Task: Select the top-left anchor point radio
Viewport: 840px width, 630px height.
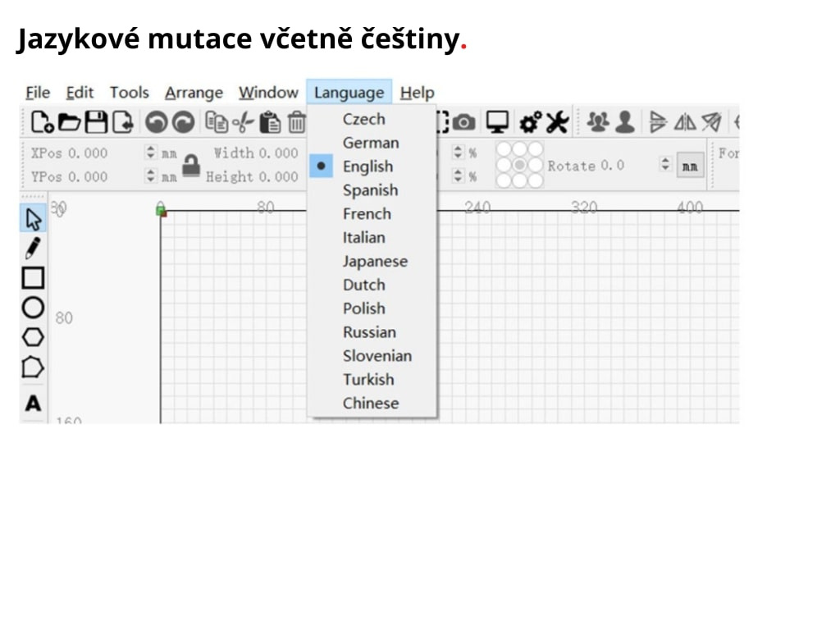Action: 504,149
